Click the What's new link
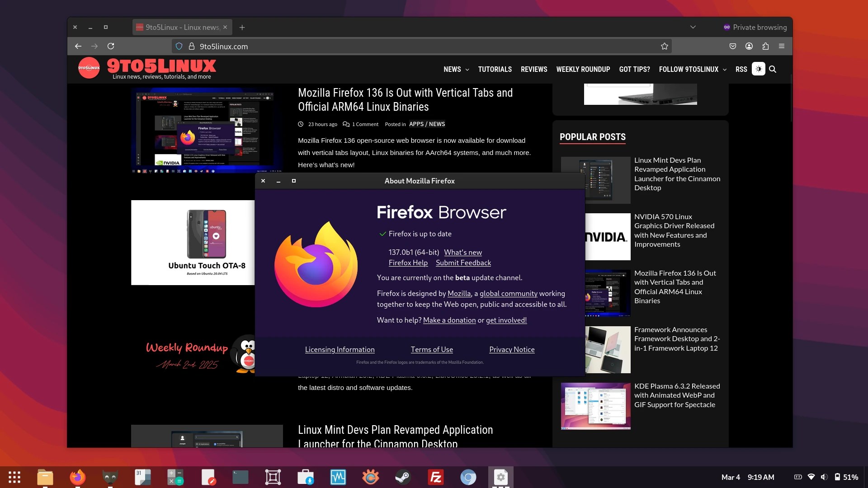Screen dimensions: 868x488 (462, 252)
